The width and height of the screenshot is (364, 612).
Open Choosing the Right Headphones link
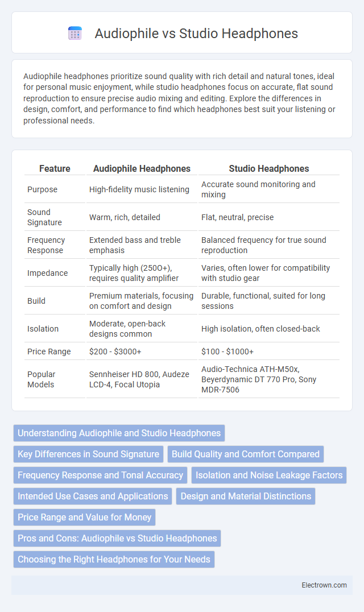click(x=114, y=559)
